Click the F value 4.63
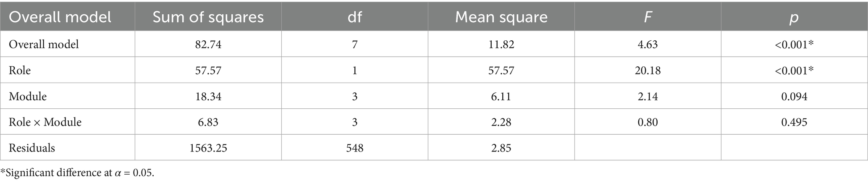This screenshot has height=183, width=868. click(648, 44)
